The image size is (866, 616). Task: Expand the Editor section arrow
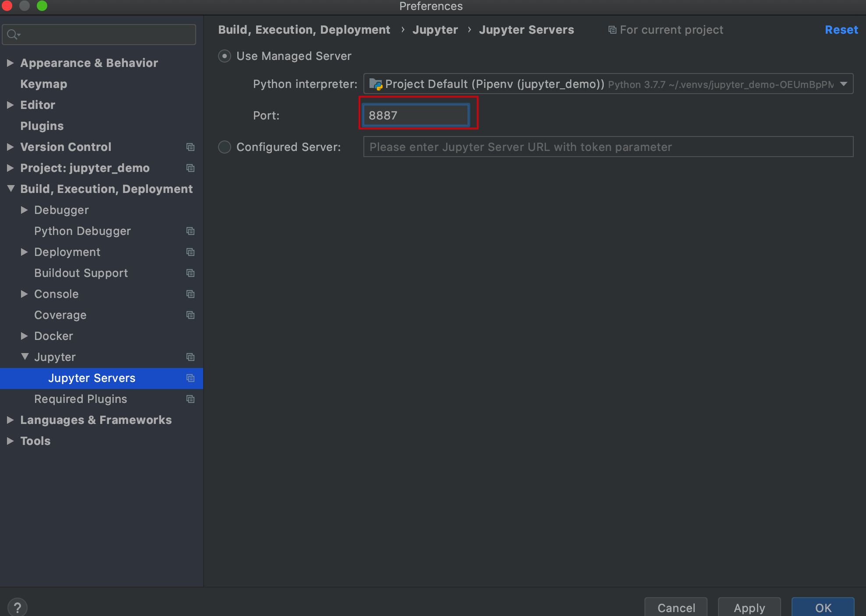11,105
